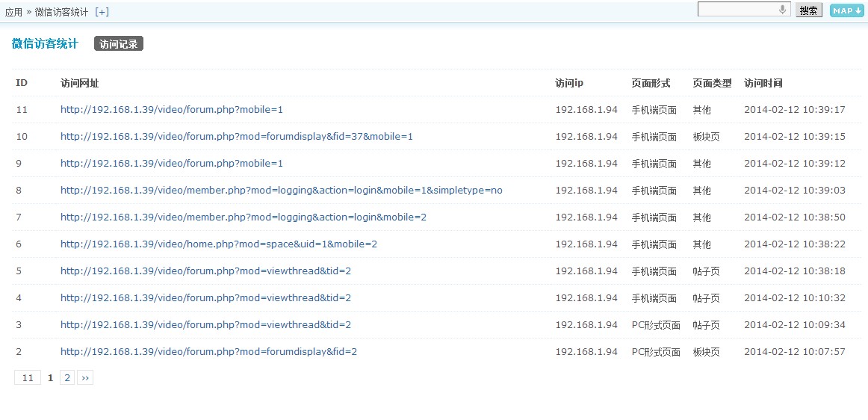Screen dimensions: 868x420
Task: Open forumdisplay fid=37 mobile URL link
Action: click(236, 136)
